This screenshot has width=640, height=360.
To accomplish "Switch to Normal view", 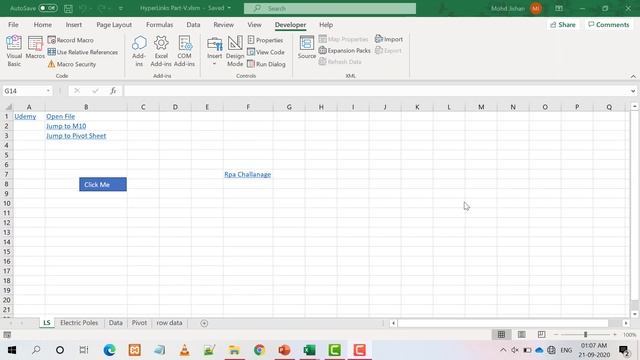I will pyautogui.click(x=501, y=335).
